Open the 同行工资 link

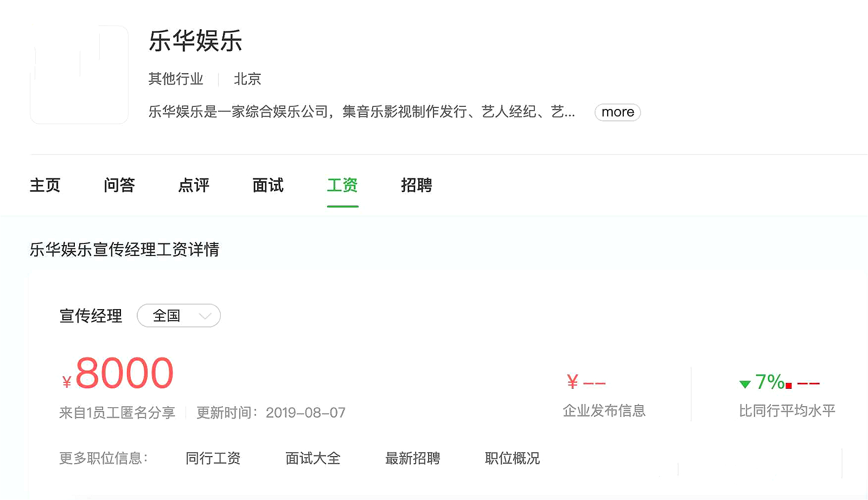click(x=213, y=458)
